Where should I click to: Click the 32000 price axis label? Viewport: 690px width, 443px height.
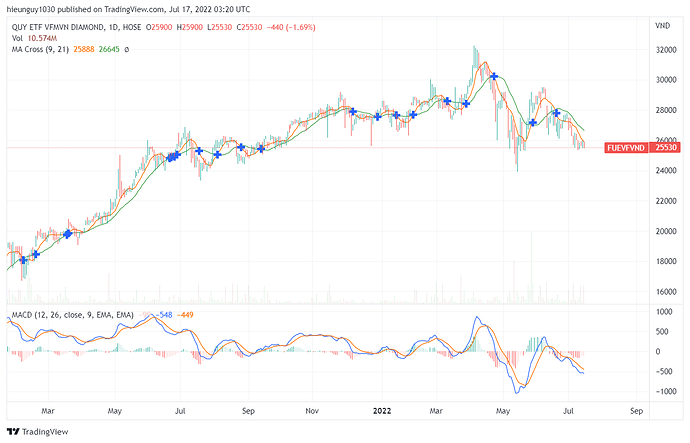(666, 50)
